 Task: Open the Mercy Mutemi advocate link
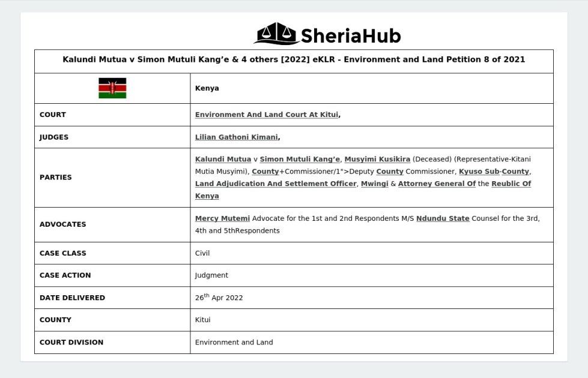tap(222, 218)
